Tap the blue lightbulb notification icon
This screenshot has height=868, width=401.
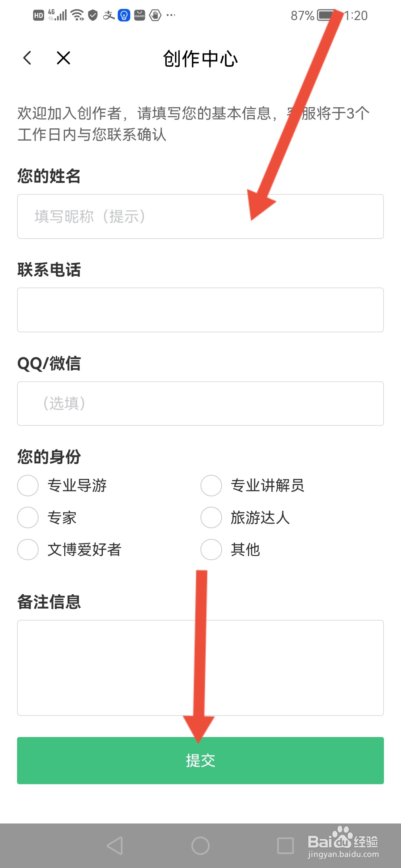click(x=124, y=15)
